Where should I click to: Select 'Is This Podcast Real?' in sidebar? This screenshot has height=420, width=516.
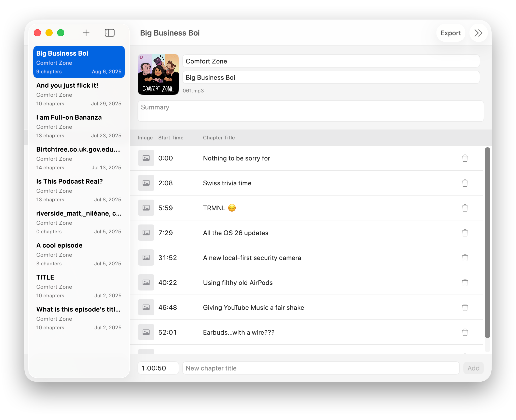pyautogui.click(x=79, y=190)
